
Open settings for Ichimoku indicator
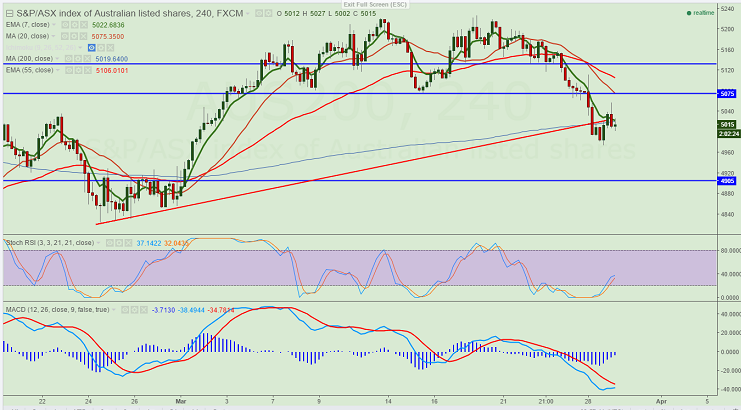(101, 48)
